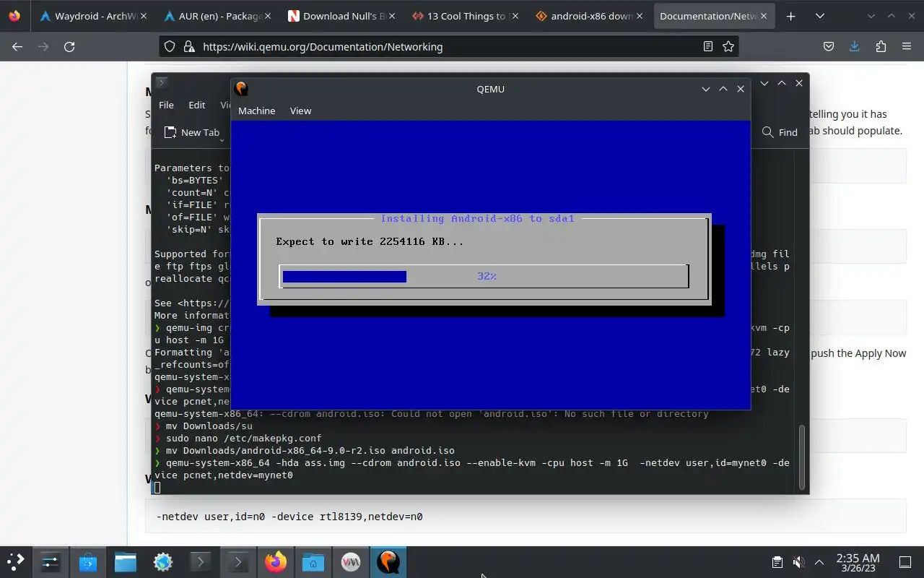Image resolution: width=924 pixels, height=578 pixels.
Task: Open clipboard tray icon
Action: (777, 562)
